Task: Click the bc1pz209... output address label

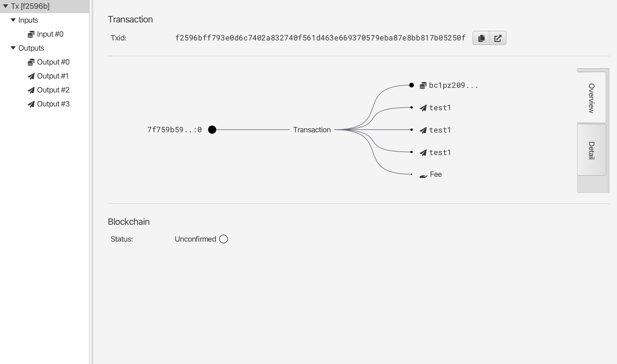Action: coord(453,85)
